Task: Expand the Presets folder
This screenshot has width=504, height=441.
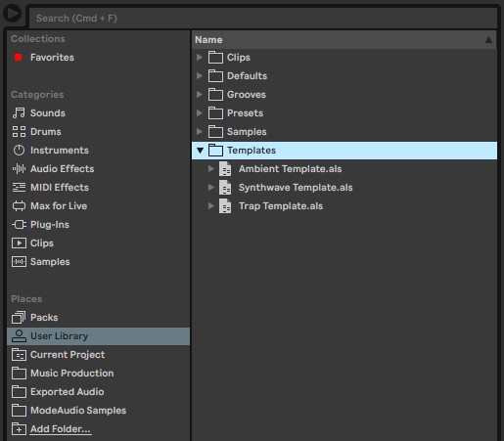Action: 200,113
